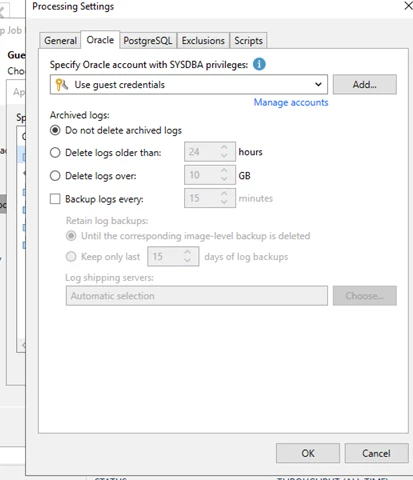413x480 pixels.
Task: Click the hours value field showing 24
Action: coord(202,152)
